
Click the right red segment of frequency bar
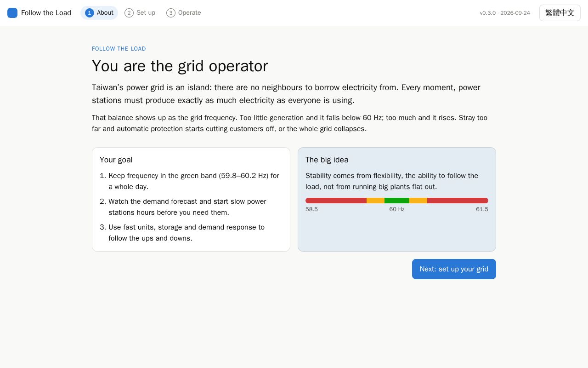pos(458,201)
